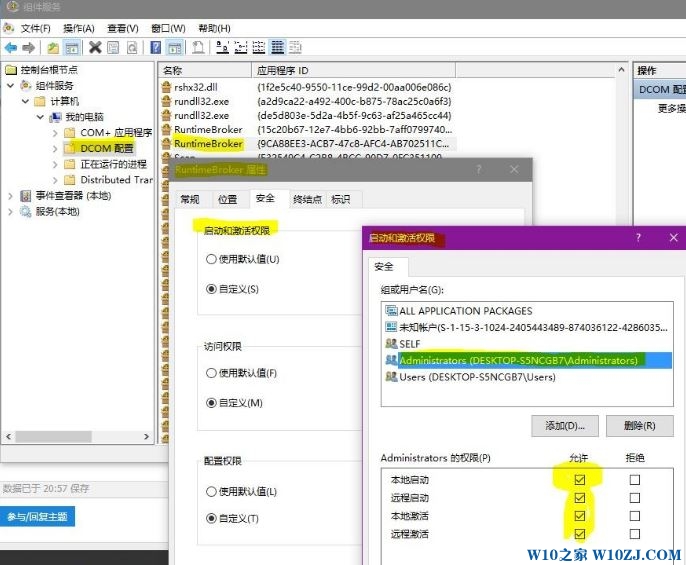The width and height of the screenshot is (686, 565).
Task: Toggle Deny checkbox for 本地激活
Action: click(x=634, y=516)
